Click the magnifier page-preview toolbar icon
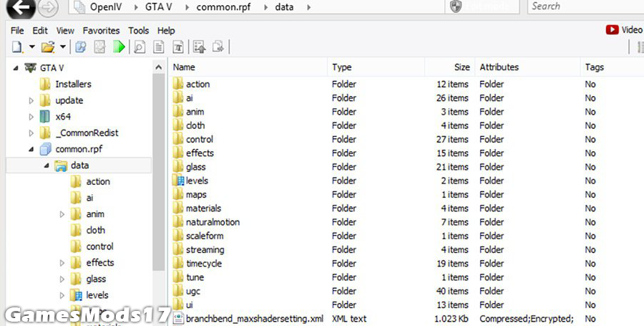The width and height of the screenshot is (644, 326). pos(140,47)
